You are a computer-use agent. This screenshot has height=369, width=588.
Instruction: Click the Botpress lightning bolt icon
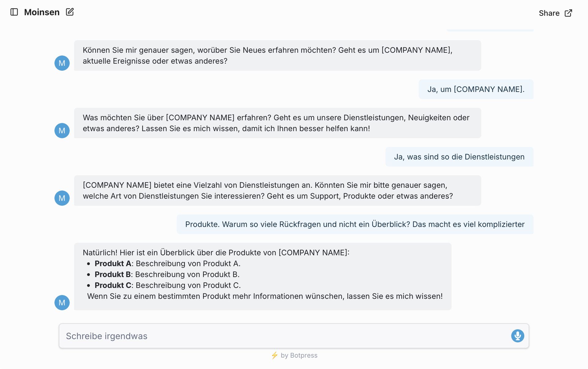tap(274, 355)
